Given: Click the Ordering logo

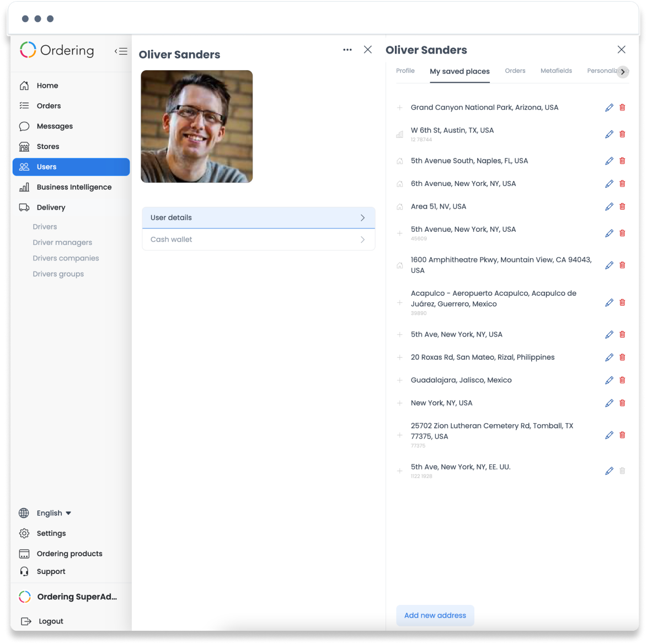Looking at the screenshot, I should [57, 50].
